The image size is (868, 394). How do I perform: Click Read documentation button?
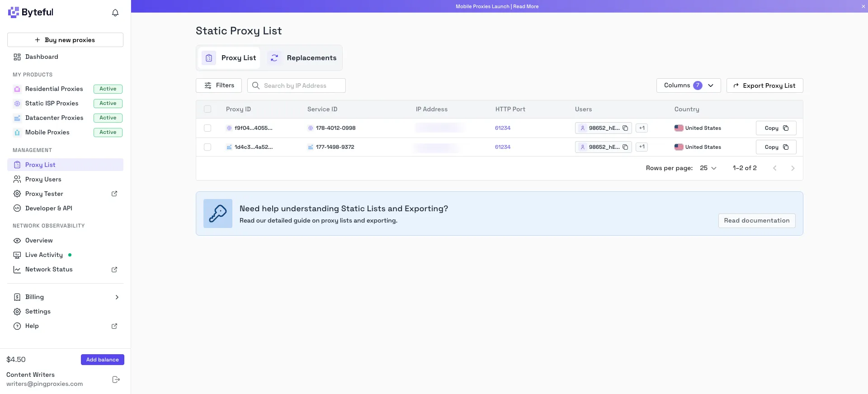pyautogui.click(x=757, y=221)
